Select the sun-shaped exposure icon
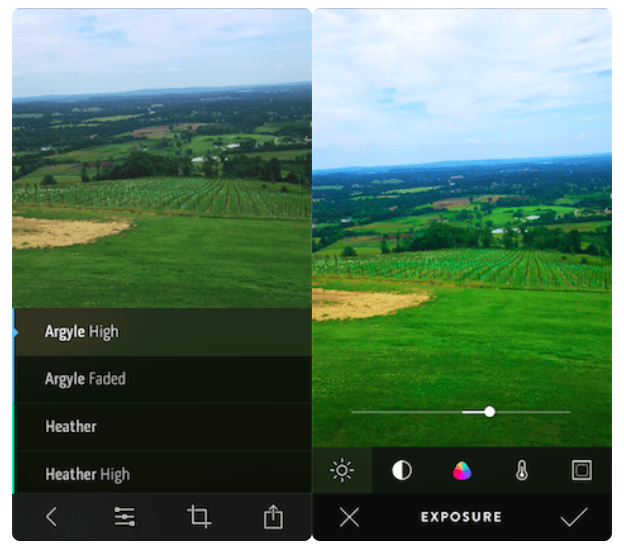The image size is (624, 552). [x=342, y=470]
